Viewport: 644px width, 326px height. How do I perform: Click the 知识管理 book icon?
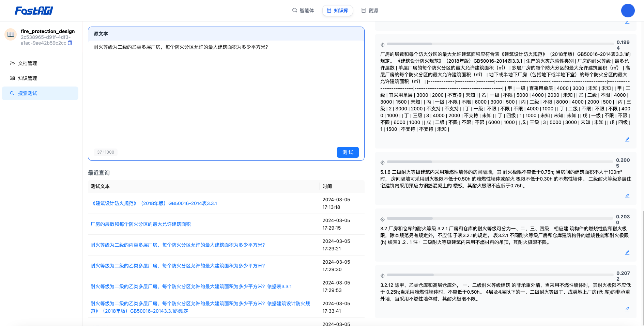point(12,78)
